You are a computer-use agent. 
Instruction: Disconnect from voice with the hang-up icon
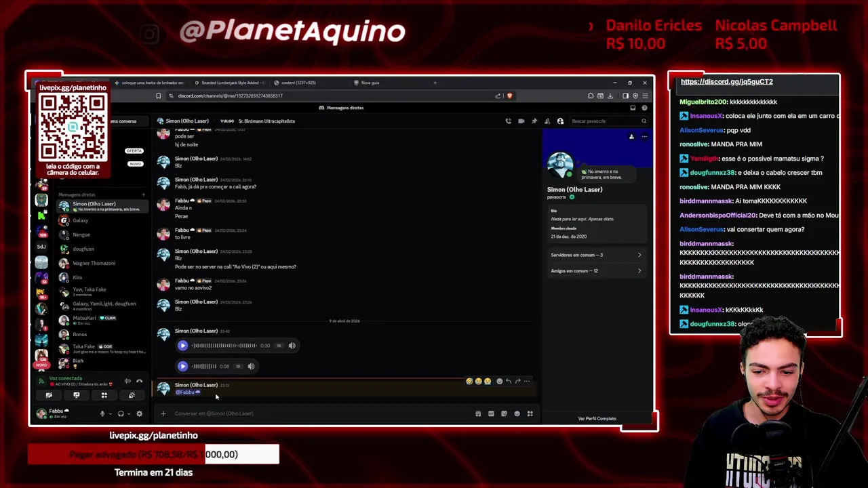click(x=140, y=381)
